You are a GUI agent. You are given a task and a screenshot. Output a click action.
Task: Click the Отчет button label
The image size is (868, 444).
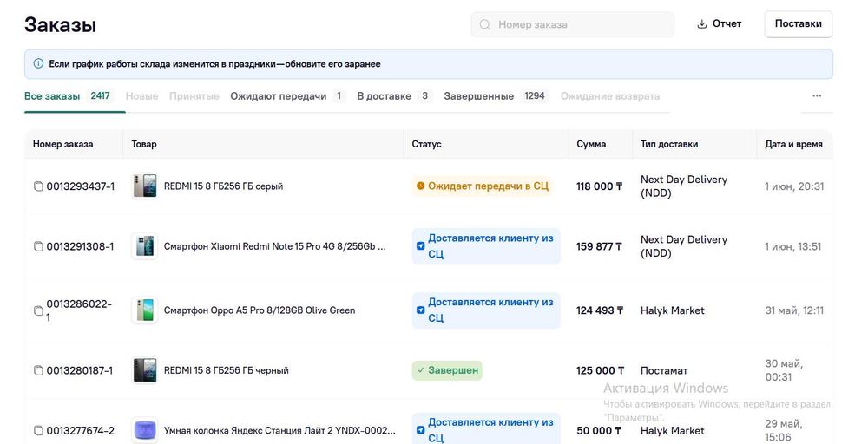pyautogui.click(x=727, y=23)
